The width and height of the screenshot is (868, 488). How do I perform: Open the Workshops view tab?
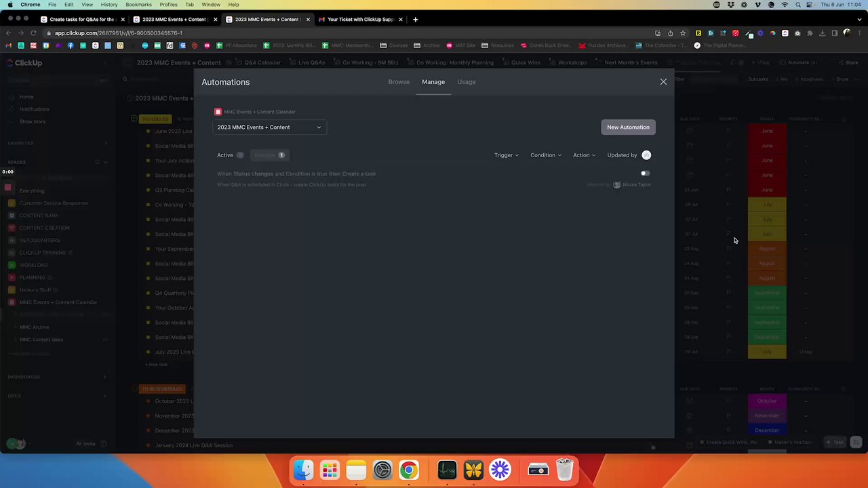pos(572,63)
